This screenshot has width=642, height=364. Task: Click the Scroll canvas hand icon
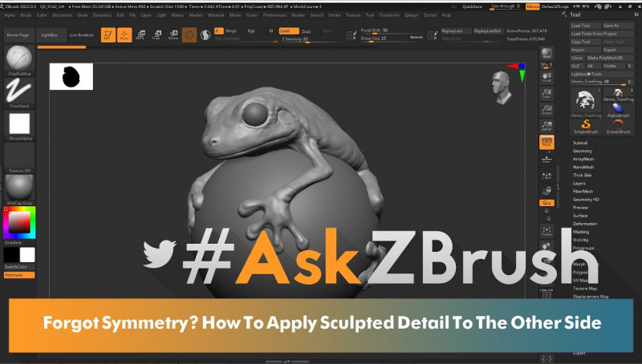(547, 77)
